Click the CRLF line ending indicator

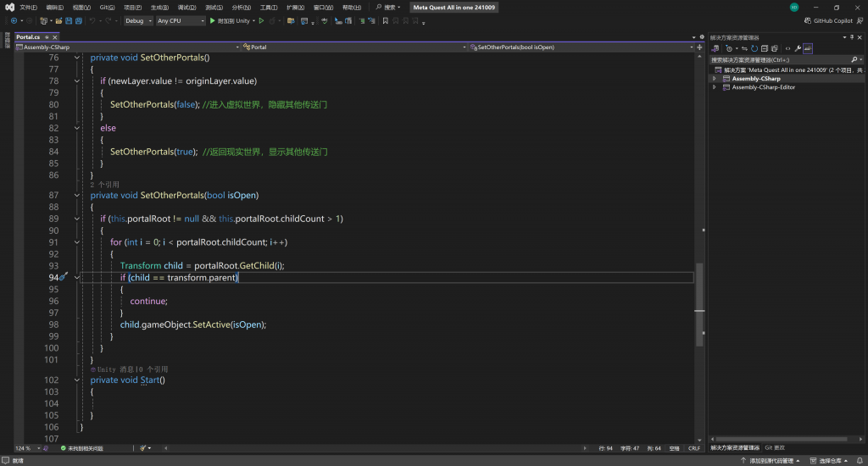tap(694, 448)
